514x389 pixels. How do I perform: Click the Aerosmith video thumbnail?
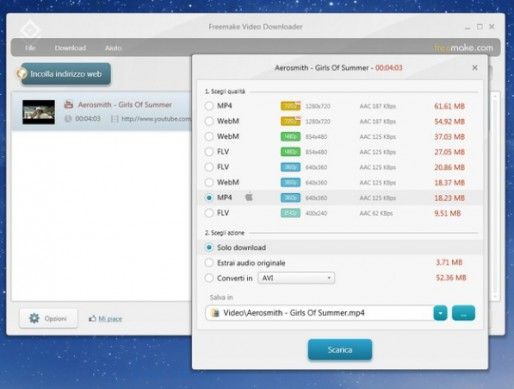(x=39, y=112)
